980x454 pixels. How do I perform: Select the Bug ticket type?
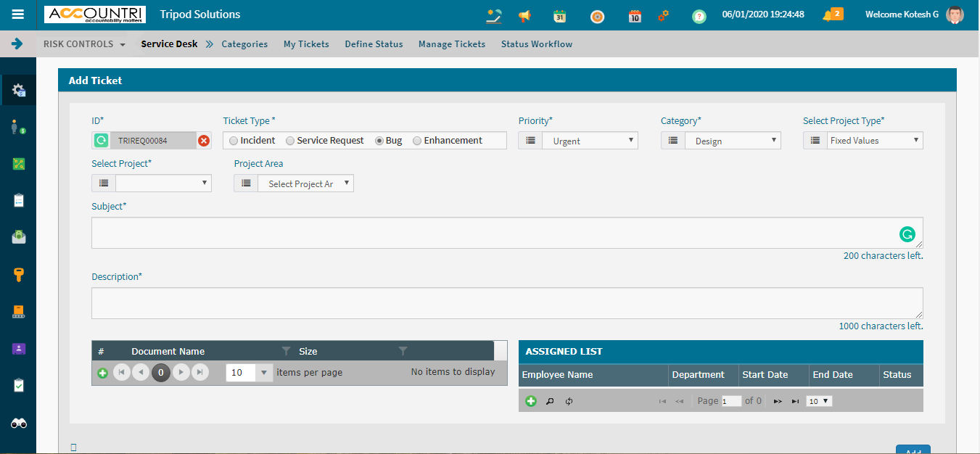pos(379,141)
